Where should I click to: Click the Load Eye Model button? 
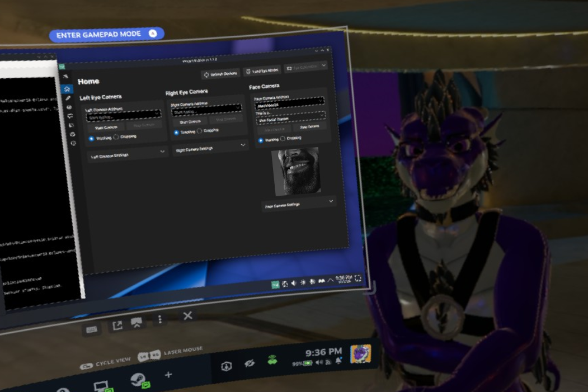[x=262, y=71]
